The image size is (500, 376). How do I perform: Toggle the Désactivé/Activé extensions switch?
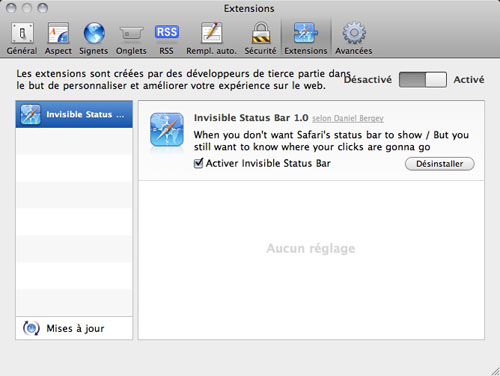(x=423, y=80)
